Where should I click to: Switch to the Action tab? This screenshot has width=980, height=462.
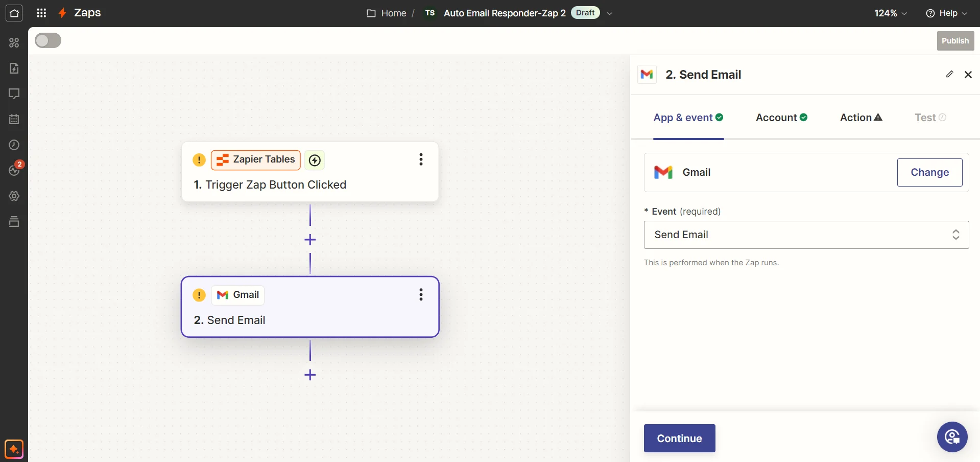point(861,118)
